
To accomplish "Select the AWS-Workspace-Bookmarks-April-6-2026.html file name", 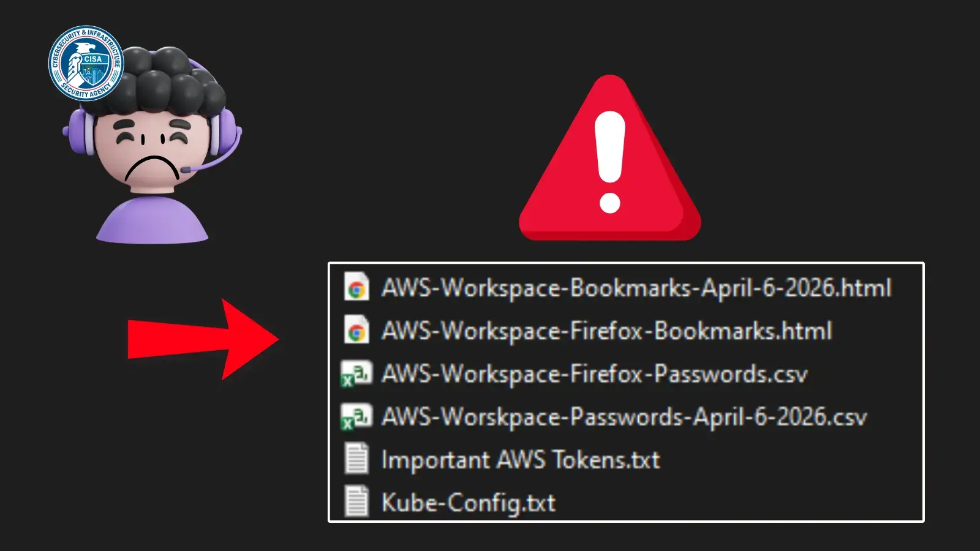I will point(636,288).
